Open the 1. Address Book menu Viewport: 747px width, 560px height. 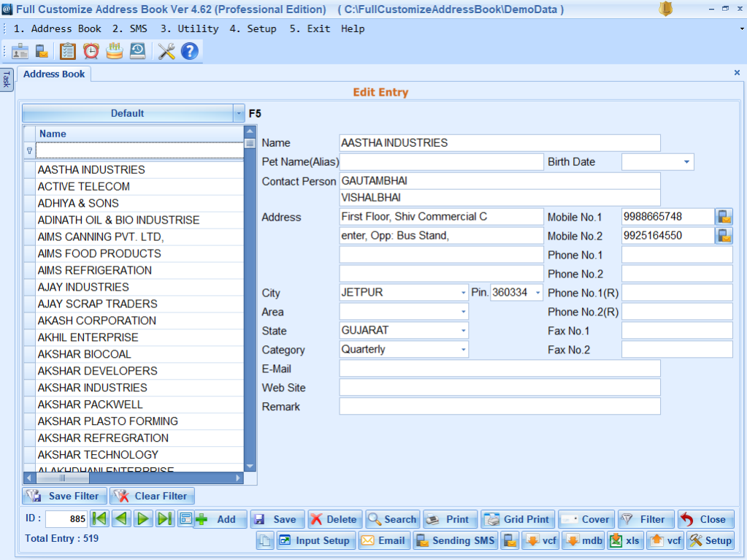(57, 29)
